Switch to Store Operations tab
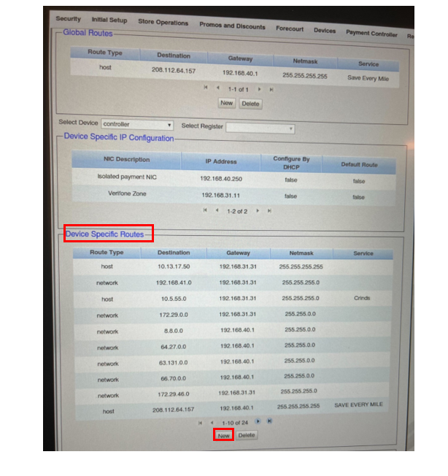Screen dimensions: 448x476 (163, 22)
